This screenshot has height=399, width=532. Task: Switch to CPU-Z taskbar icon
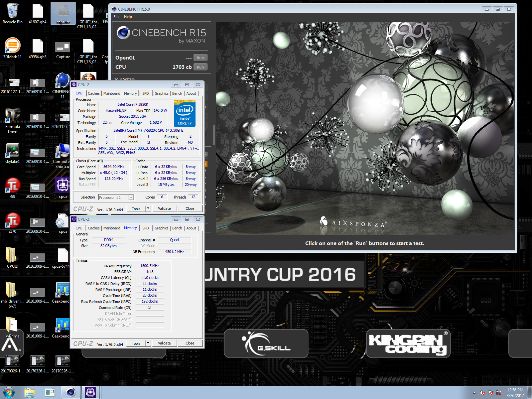tap(90, 393)
